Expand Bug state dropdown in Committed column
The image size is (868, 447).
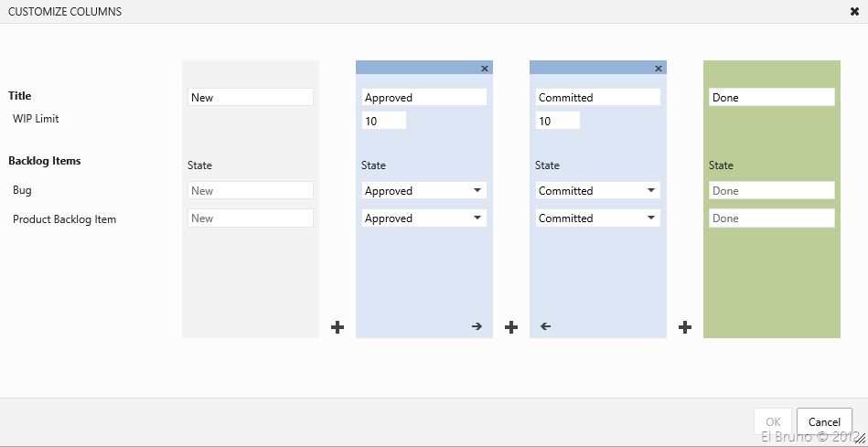tap(598, 191)
